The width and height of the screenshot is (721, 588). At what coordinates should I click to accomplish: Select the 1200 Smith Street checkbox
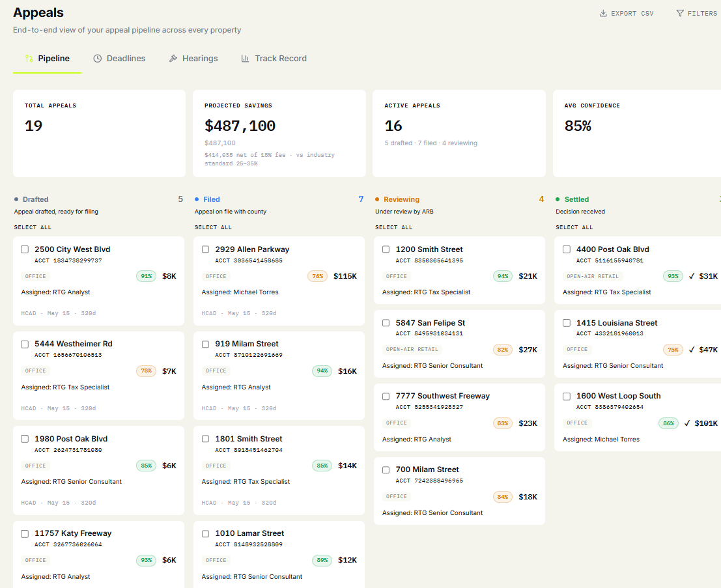(386, 249)
